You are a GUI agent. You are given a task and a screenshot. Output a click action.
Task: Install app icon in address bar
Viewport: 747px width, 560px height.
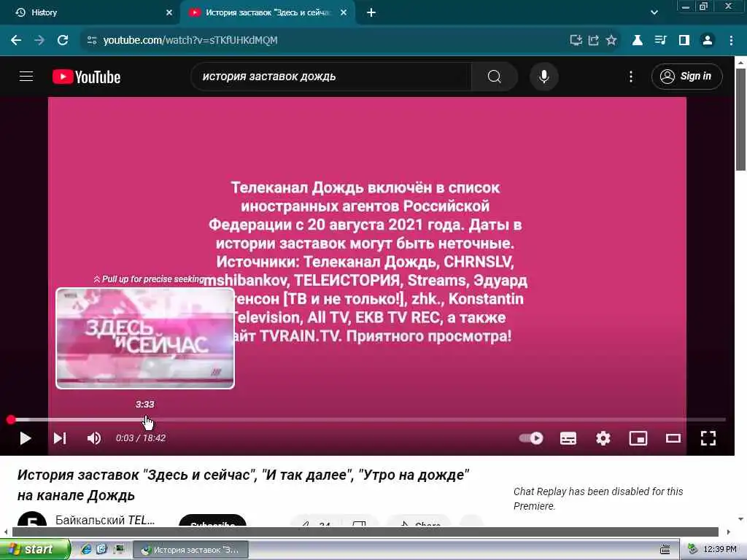click(x=576, y=40)
